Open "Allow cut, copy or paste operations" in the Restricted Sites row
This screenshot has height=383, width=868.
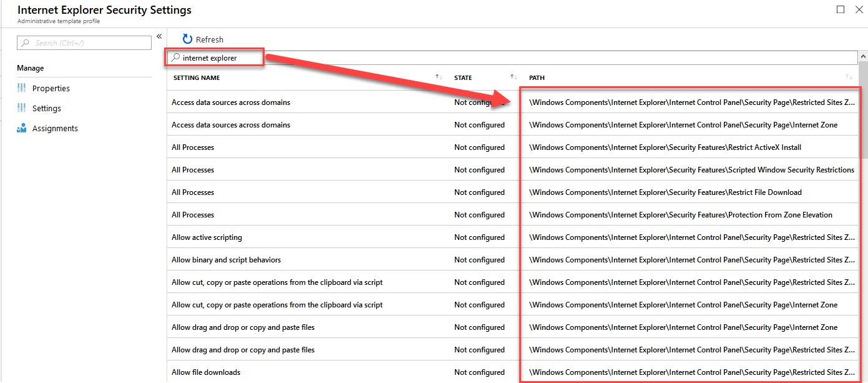(277, 282)
